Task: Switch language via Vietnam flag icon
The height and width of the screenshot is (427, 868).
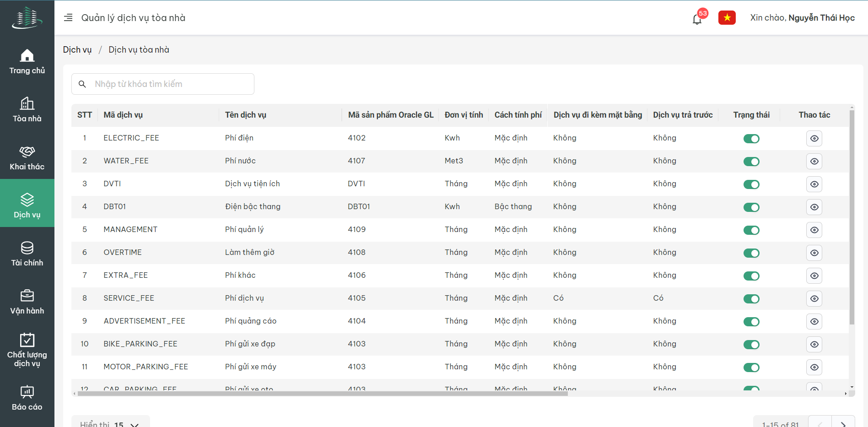Action: tap(727, 17)
